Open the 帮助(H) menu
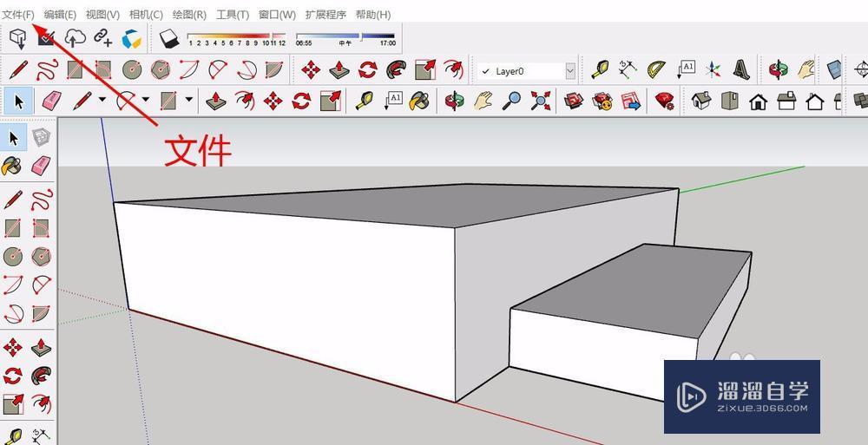Screen dimensions: 868x445 coord(372,15)
